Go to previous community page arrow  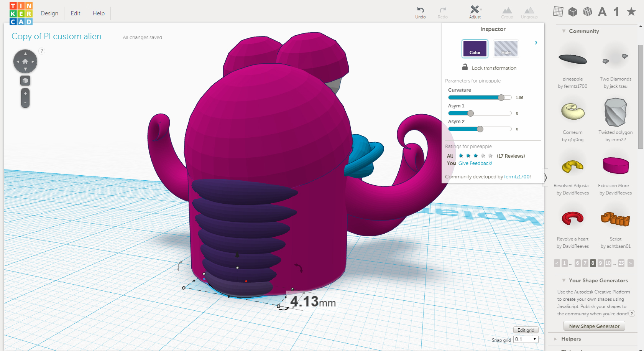coord(557,263)
